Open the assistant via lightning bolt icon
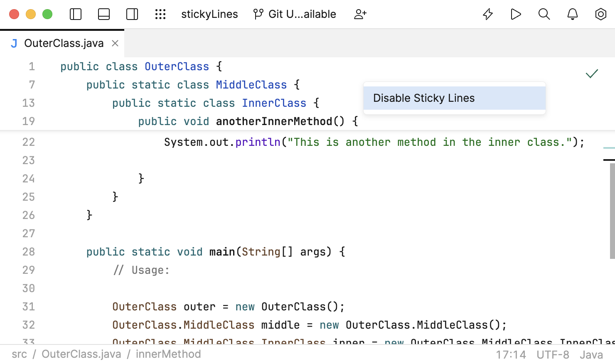The image size is (615, 364). click(x=487, y=14)
